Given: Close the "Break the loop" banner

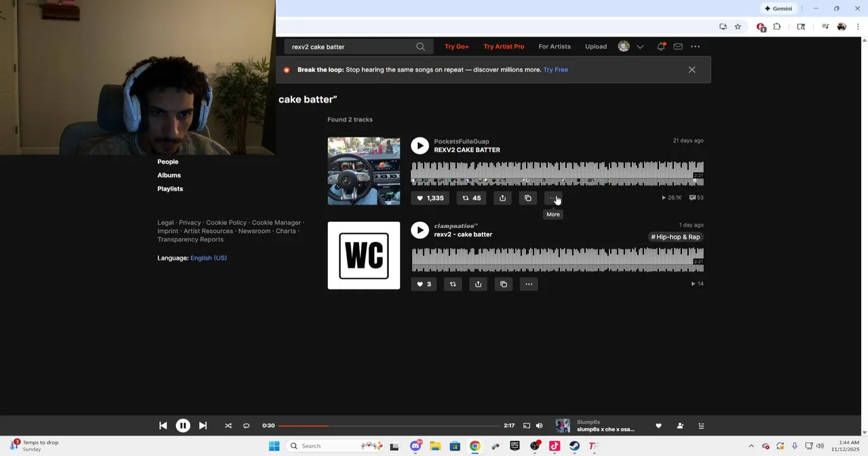Looking at the screenshot, I should click(692, 70).
